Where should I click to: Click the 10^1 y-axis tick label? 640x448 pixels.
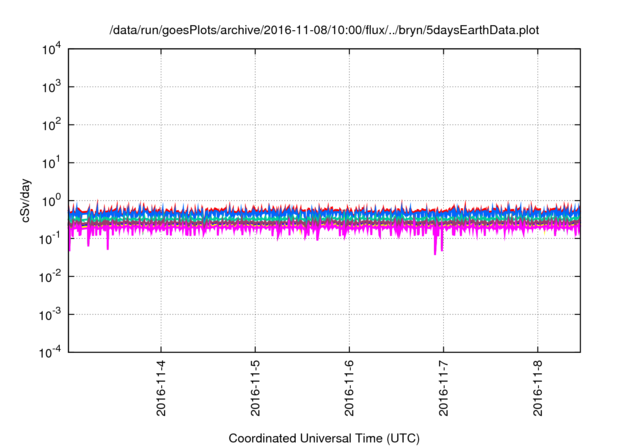click(x=51, y=163)
